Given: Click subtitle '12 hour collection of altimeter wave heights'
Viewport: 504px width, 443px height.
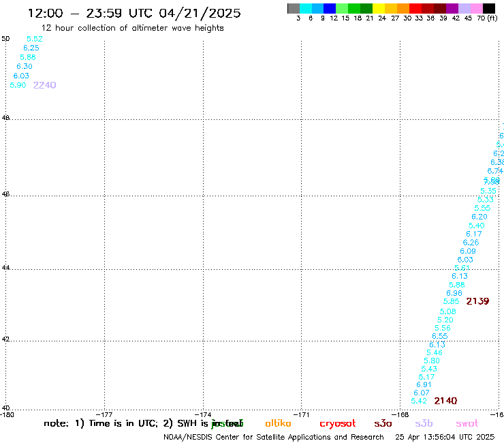Looking at the screenshot, I should [x=132, y=28].
